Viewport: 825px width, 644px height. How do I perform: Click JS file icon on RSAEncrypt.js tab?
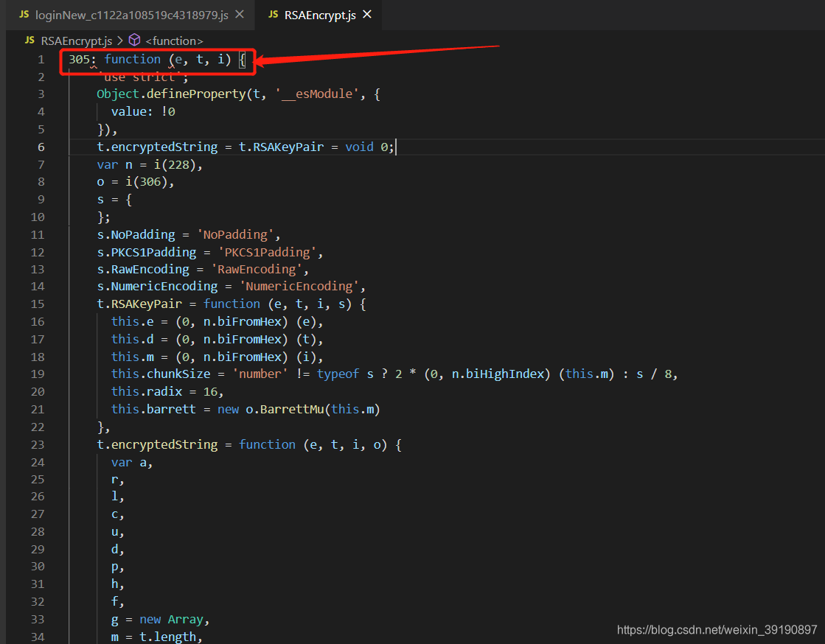tap(273, 15)
